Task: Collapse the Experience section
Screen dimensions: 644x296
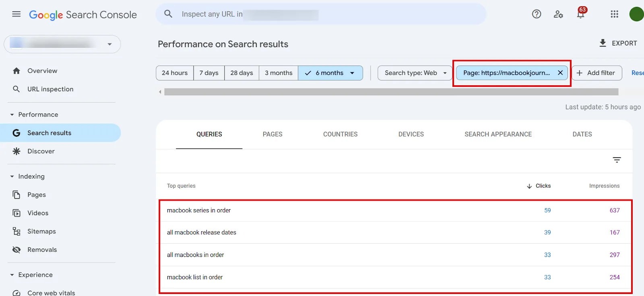Action: tap(12, 275)
